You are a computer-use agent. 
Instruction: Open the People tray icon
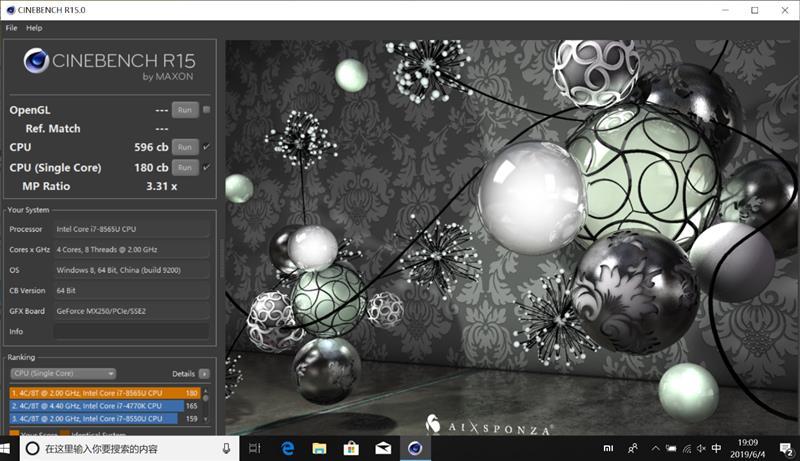click(x=633, y=448)
